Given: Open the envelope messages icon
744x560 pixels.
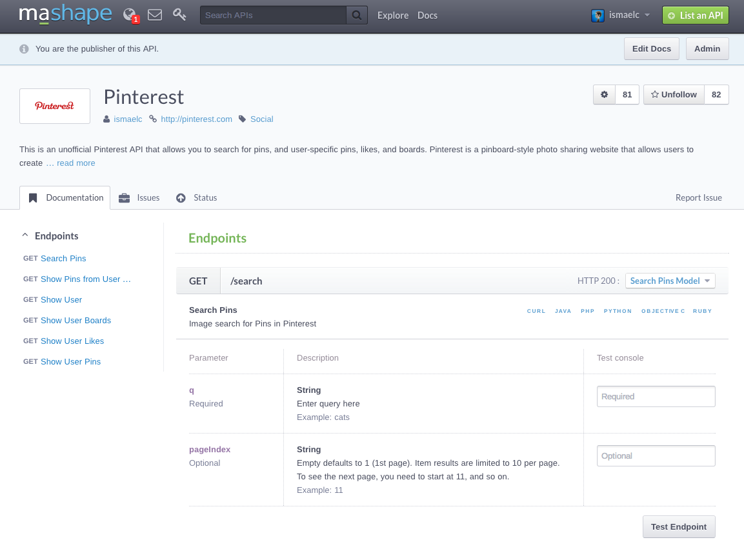Looking at the screenshot, I should (x=155, y=15).
